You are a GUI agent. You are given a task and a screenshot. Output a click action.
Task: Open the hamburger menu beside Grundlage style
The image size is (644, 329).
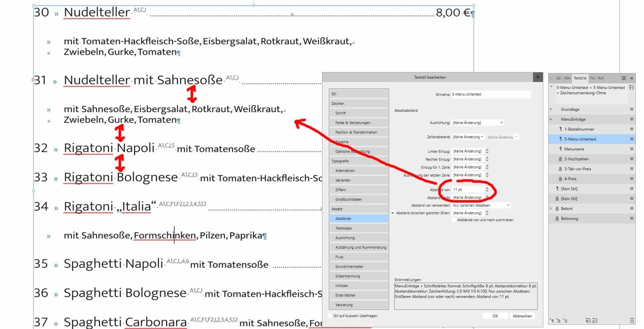click(632, 109)
